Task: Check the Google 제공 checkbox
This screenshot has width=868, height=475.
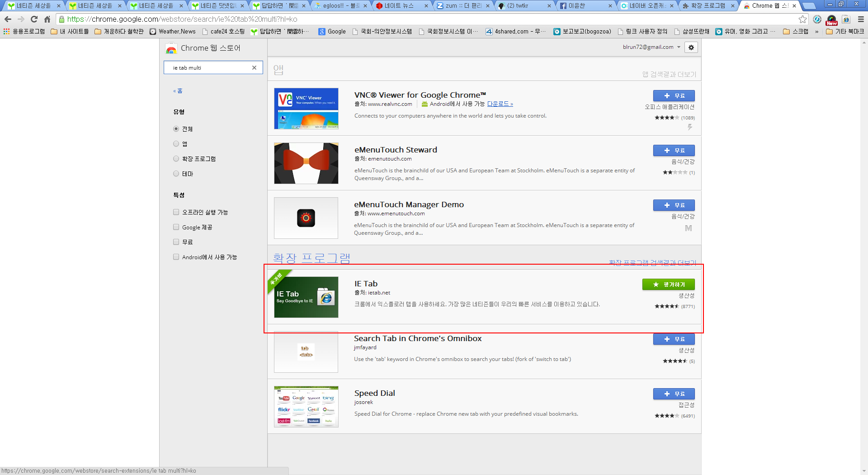Action: pyautogui.click(x=176, y=227)
